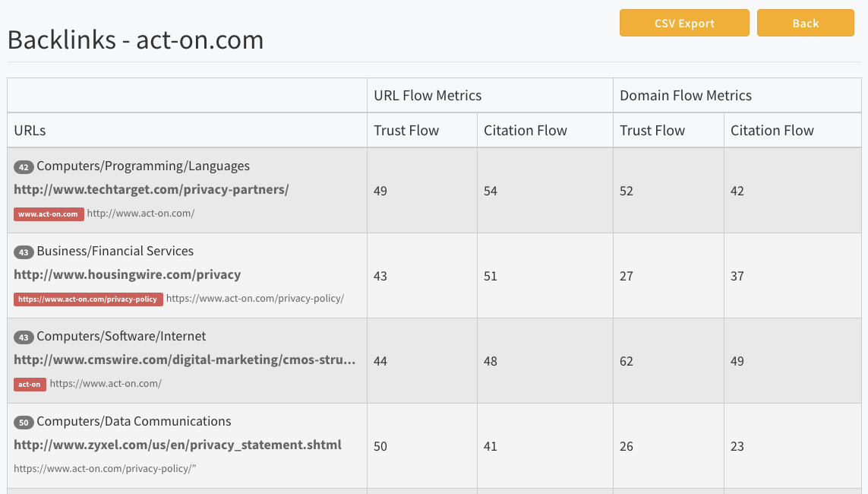This screenshot has height=494, width=868.
Task: Select the Business/Financial Services topic text
Action: (115, 252)
